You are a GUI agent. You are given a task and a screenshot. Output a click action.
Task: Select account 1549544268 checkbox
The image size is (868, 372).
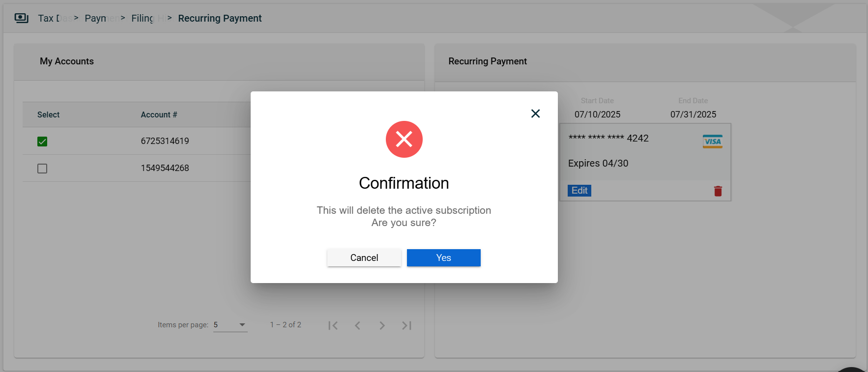pos(42,169)
